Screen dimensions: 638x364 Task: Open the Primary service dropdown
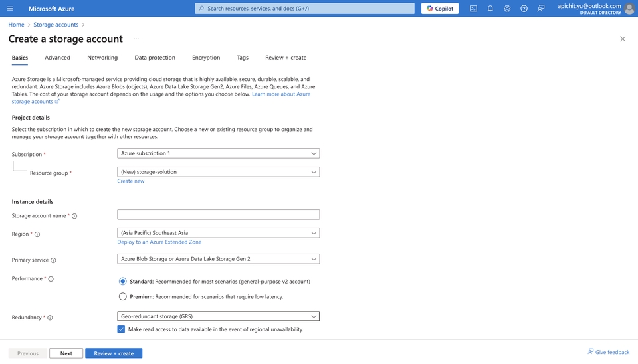point(218,258)
